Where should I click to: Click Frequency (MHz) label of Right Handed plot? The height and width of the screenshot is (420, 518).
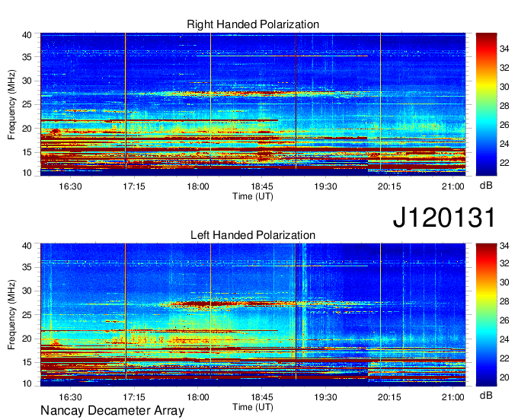[x=11, y=104]
